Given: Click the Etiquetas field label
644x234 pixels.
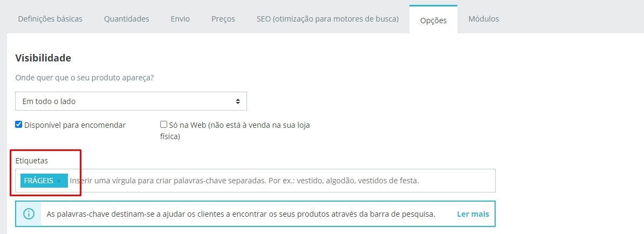Looking at the screenshot, I should point(32,161).
